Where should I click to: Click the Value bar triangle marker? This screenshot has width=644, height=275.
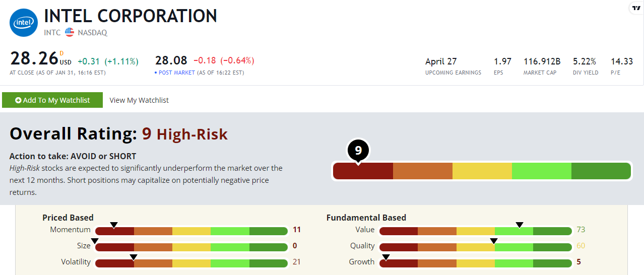(520, 225)
